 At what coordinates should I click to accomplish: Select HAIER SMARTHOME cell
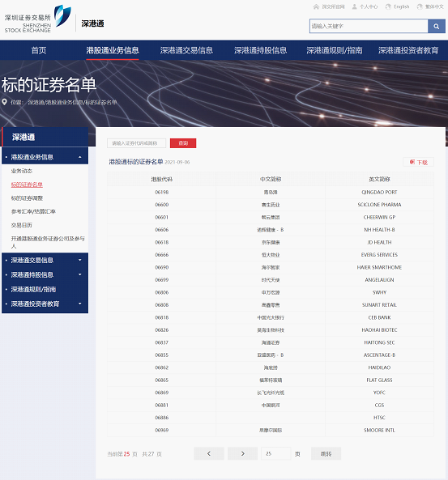pyautogui.click(x=379, y=267)
